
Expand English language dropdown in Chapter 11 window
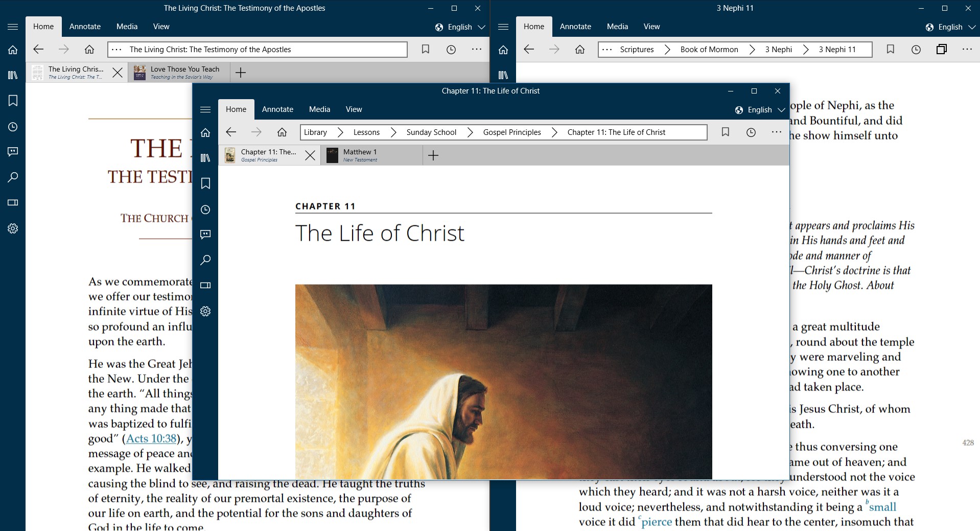pos(760,110)
